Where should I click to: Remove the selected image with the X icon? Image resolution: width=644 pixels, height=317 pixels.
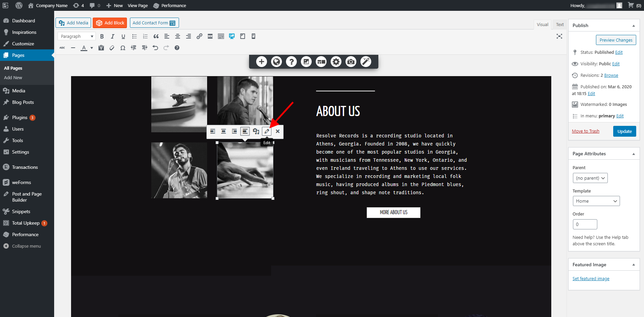coord(277,131)
